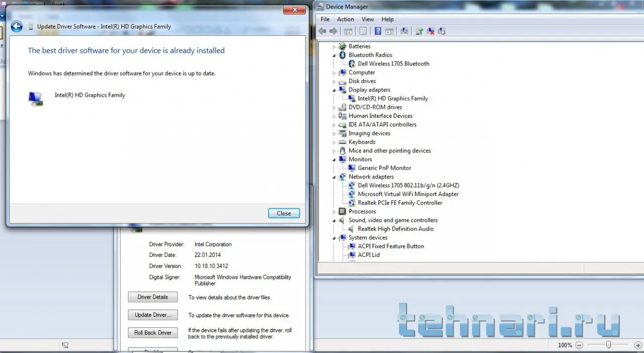Collapse the Display adapters node
644x353 pixels.
pyautogui.click(x=334, y=90)
